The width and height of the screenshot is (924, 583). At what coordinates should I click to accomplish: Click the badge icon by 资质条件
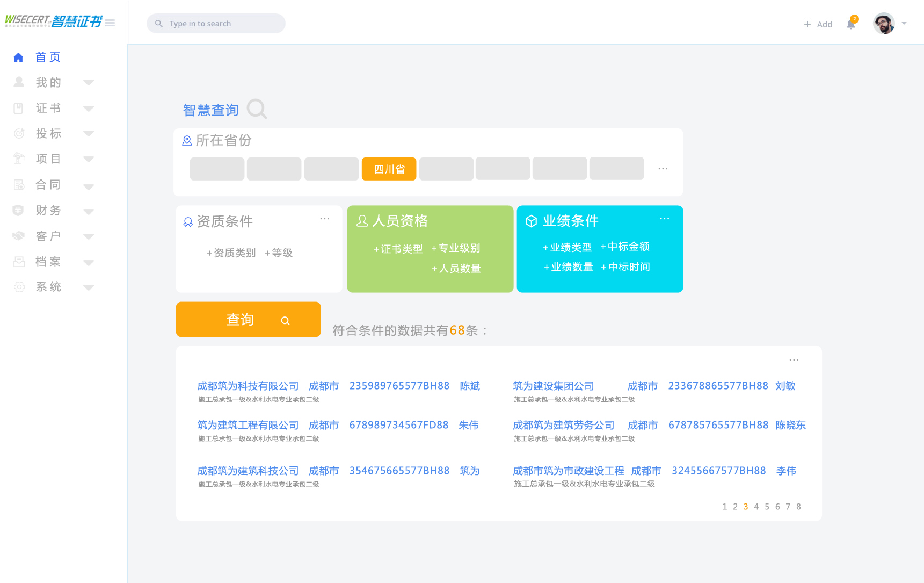[188, 222]
